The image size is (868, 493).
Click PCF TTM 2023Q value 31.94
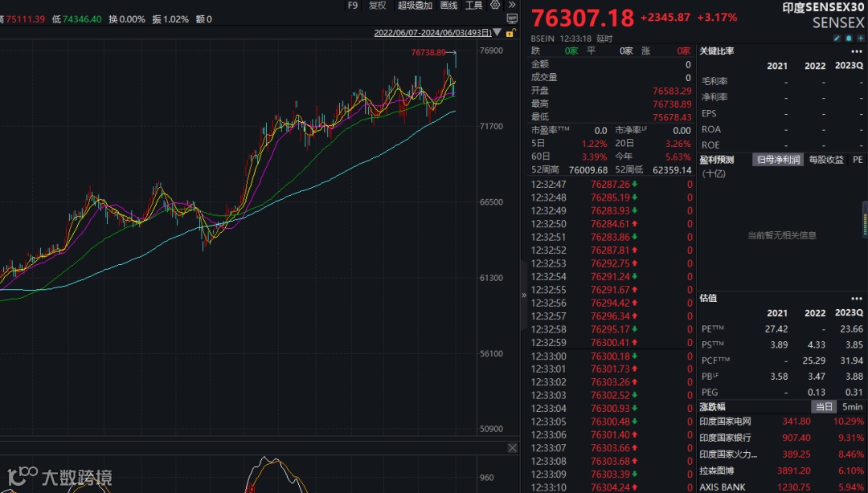pyautogui.click(x=851, y=361)
